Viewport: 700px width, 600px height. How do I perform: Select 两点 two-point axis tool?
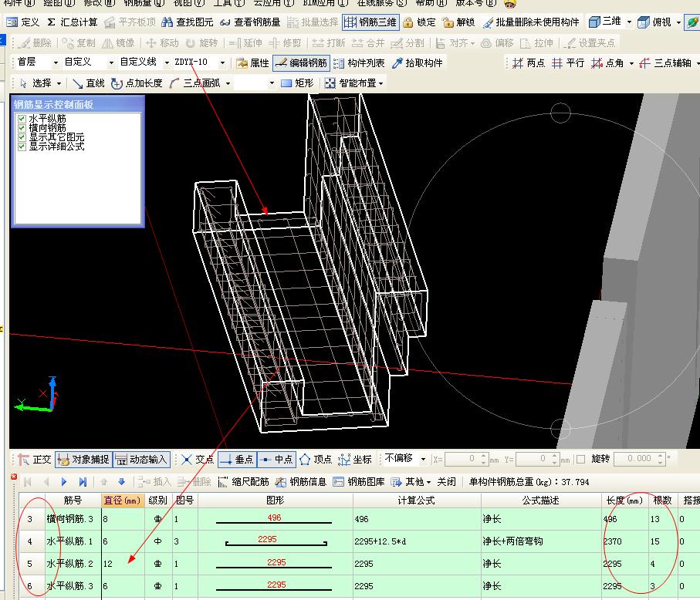pos(529,63)
